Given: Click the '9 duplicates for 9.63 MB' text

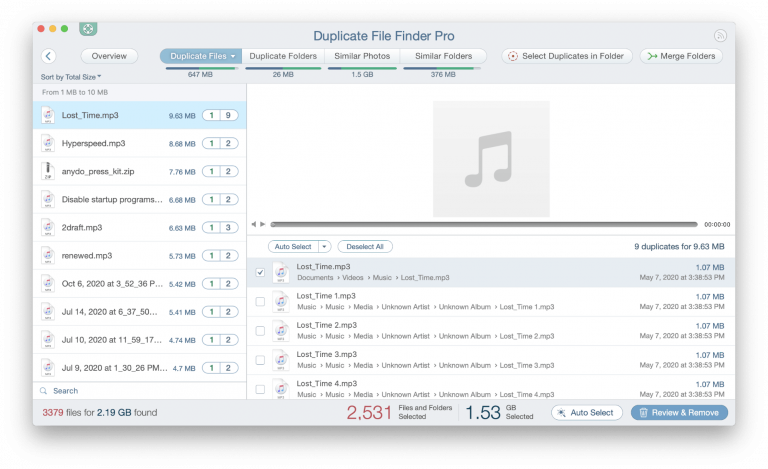Looking at the screenshot, I should tap(679, 247).
